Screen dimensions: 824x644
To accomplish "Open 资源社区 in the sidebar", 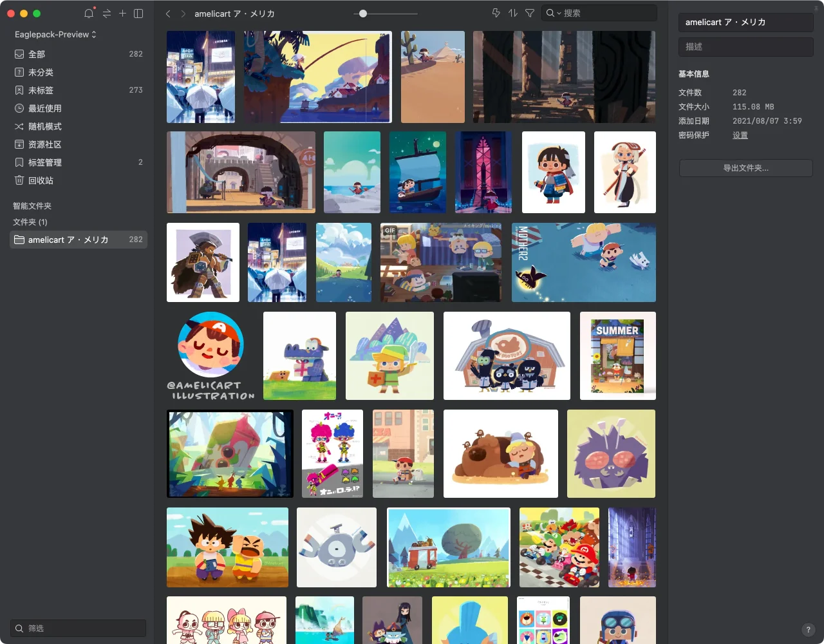I will click(79, 144).
